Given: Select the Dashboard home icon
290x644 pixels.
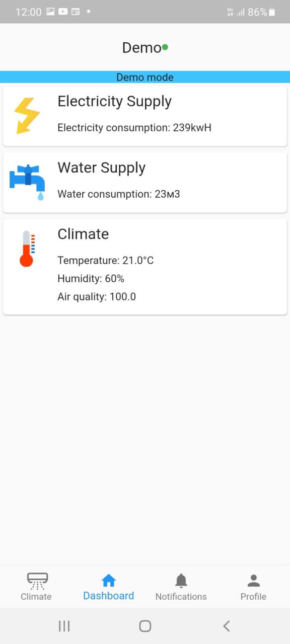Looking at the screenshot, I should (109, 581).
